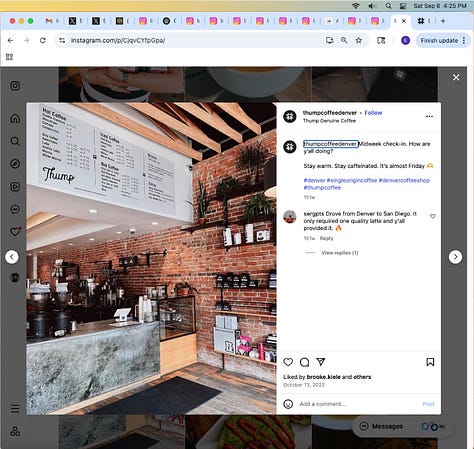
Task: Open macOS volume control
Action: coord(372,6)
